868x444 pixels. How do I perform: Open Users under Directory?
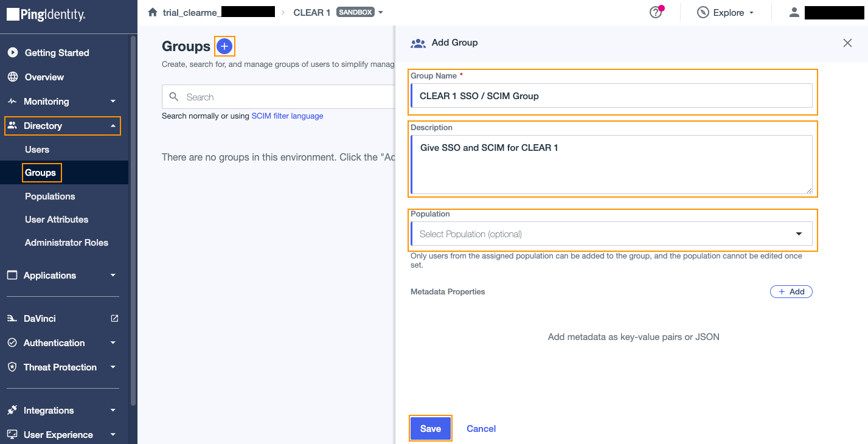[37, 150]
